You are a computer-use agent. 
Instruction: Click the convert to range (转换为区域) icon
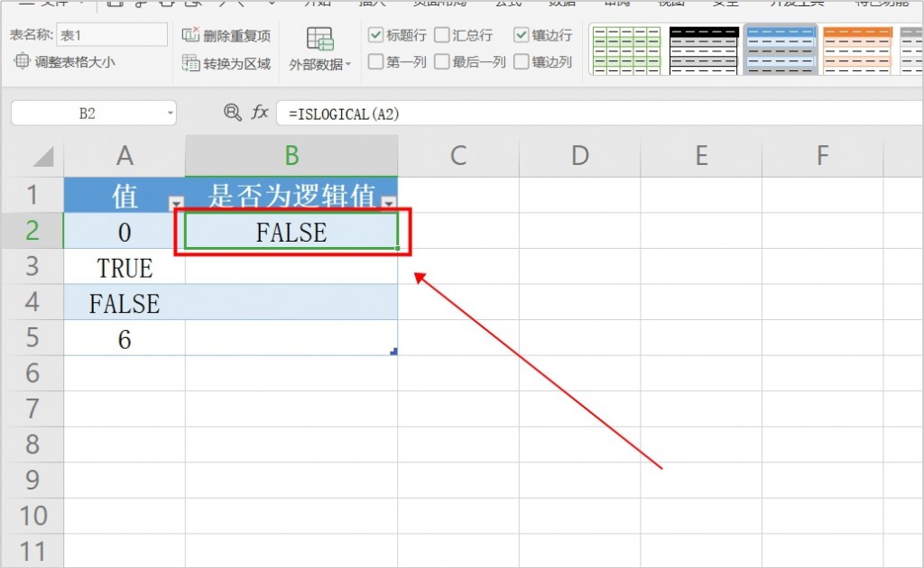pyautogui.click(x=190, y=62)
